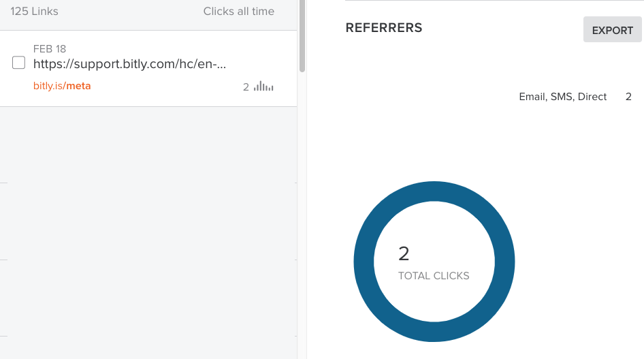Click the empty gray area below link list
The image size is (644, 359).
(x=148, y=230)
